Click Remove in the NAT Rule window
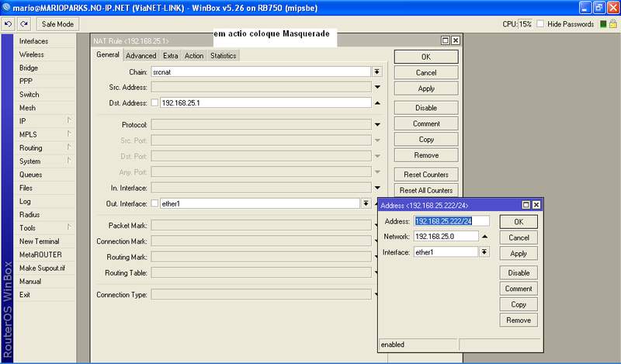This screenshot has height=364, width=621. pyautogui.click(x=426, y=155)
